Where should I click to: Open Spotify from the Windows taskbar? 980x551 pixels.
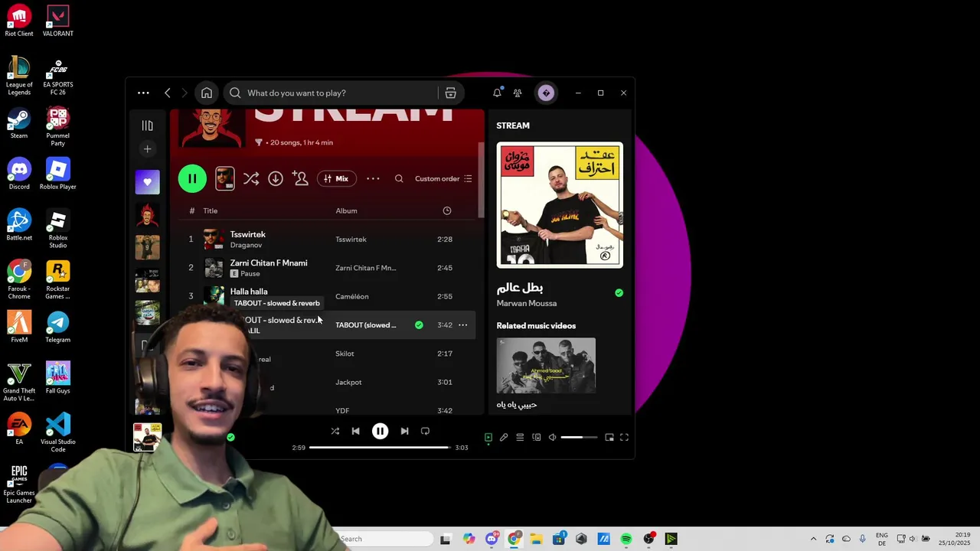(626, 539)
